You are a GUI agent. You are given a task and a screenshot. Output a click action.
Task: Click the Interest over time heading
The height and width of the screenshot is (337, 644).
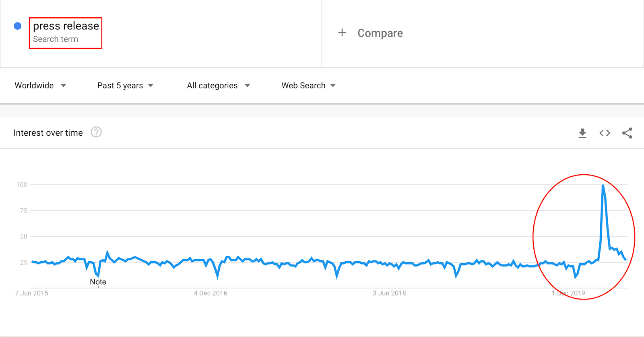pyautogui.click(x=48, y=132)
